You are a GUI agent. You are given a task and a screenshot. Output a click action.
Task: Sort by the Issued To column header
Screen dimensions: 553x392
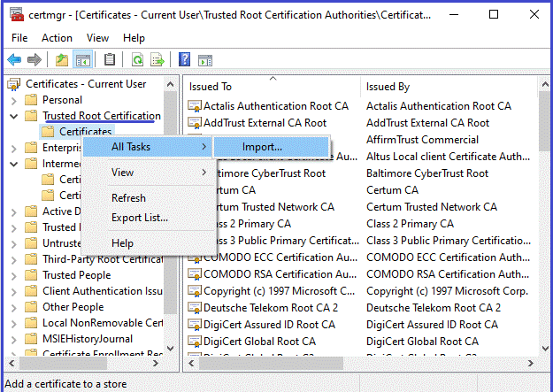pos(272,87)
